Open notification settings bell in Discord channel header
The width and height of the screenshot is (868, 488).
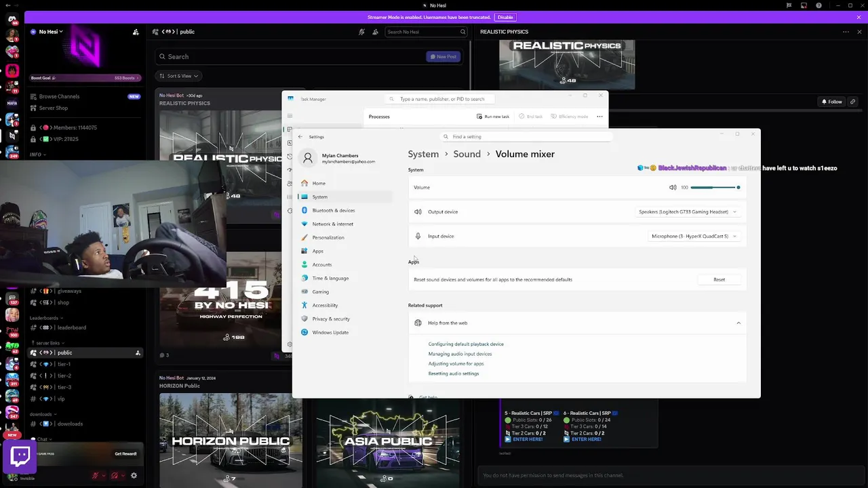click(362, 32)
